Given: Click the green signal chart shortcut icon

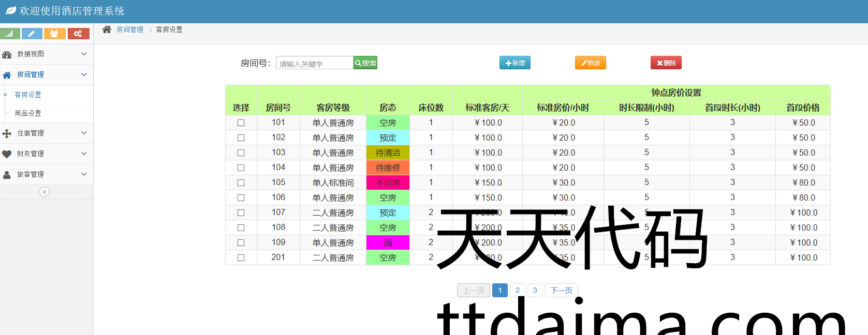Looking at the screenshot, I should click(10, 34).
